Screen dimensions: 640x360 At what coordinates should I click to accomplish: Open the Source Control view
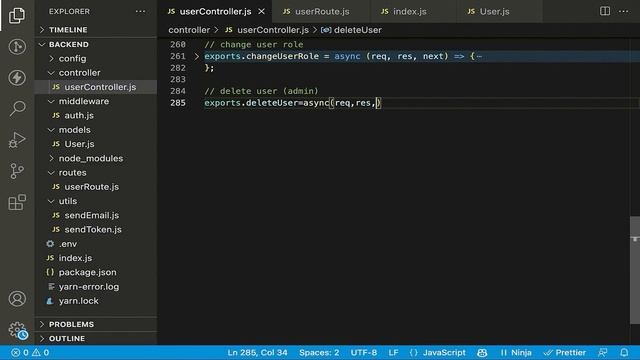pyautogui.click(x=17, y=171)
